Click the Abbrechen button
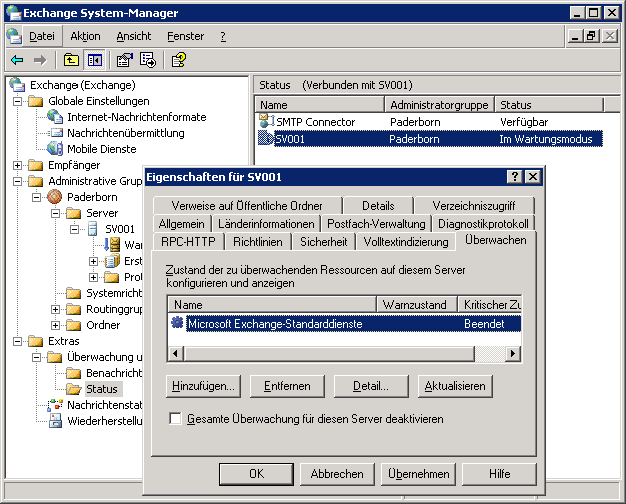This screenshot has width=626, height=504. click(337, 474)
